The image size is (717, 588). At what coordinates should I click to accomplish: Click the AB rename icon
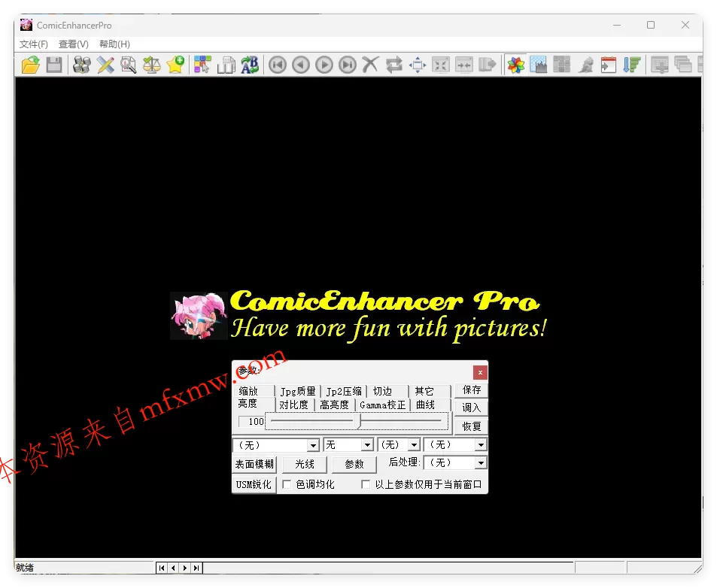click(250, 65)
